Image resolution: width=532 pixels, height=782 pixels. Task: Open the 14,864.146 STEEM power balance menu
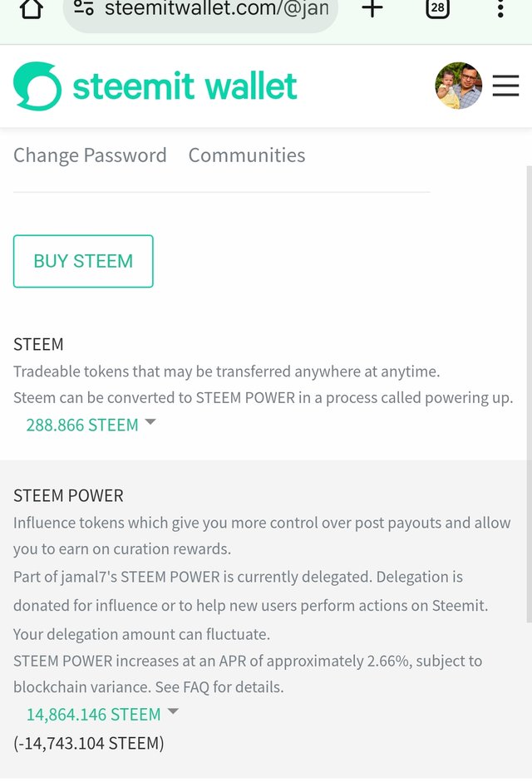coord(94,714)
